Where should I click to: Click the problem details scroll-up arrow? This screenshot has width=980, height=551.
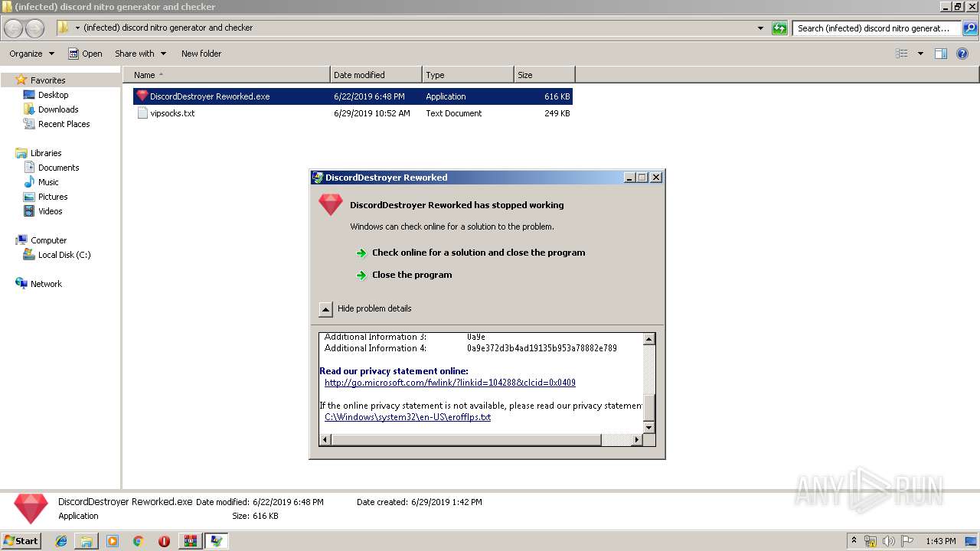point(649,339)
